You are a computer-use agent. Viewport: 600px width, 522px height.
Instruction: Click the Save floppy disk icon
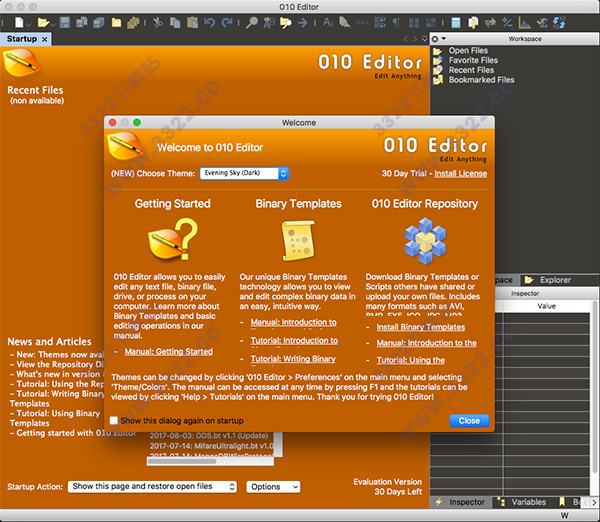[x=65, y=23]
